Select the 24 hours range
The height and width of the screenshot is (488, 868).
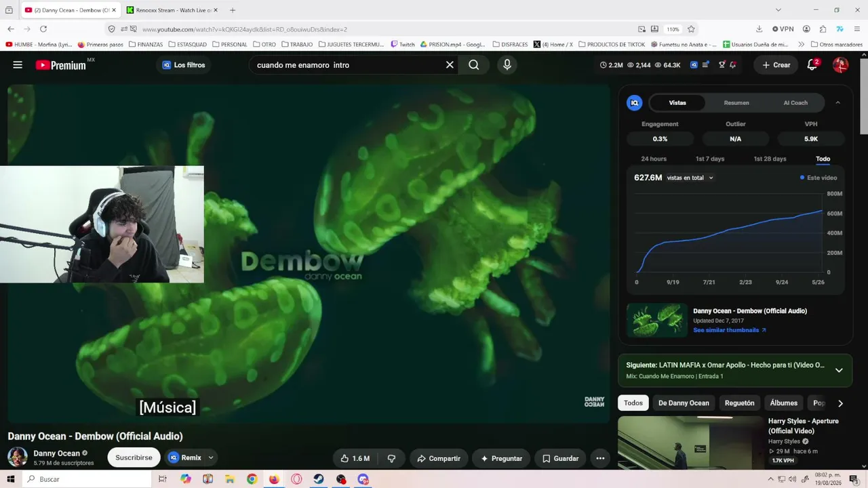pyautogui.click(x=654, y=159)
